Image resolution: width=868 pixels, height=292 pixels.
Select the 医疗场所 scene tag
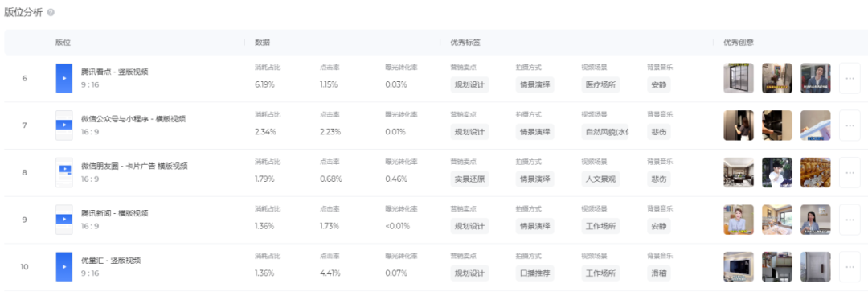[x=600, y=84]
